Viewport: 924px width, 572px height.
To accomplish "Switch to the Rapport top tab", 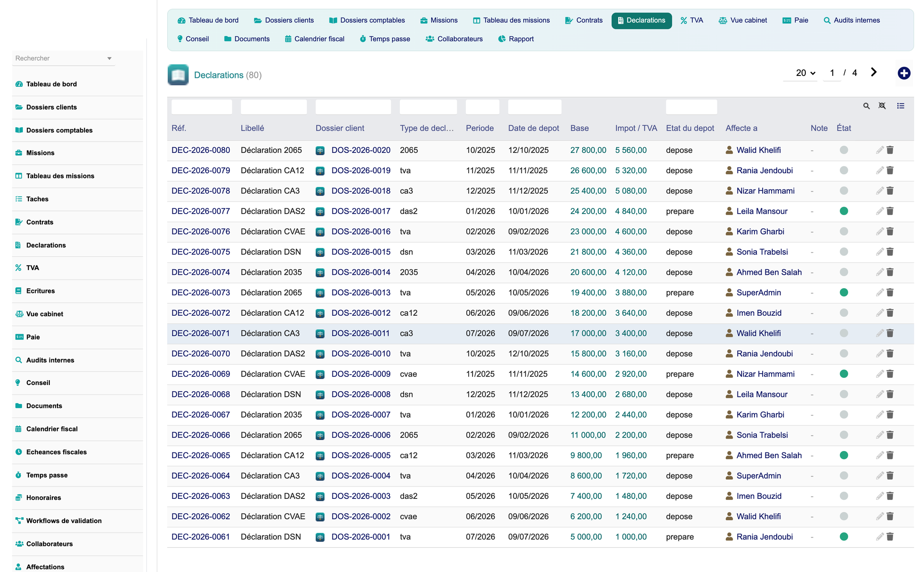I will point(516,39).
